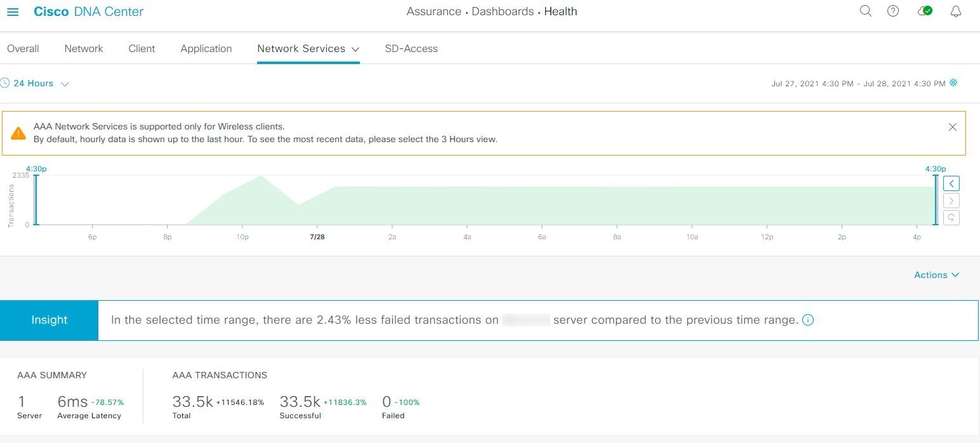
Task: Click the AAA SUMMARY heading
Action: pos(52,375)
